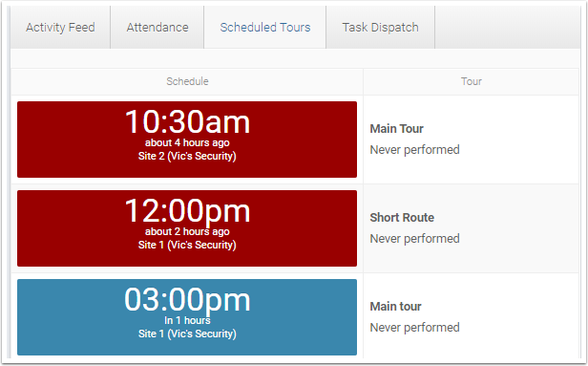
Task: Click Site 1 text in 12:00pm block
Action: (x=187, y=246)
